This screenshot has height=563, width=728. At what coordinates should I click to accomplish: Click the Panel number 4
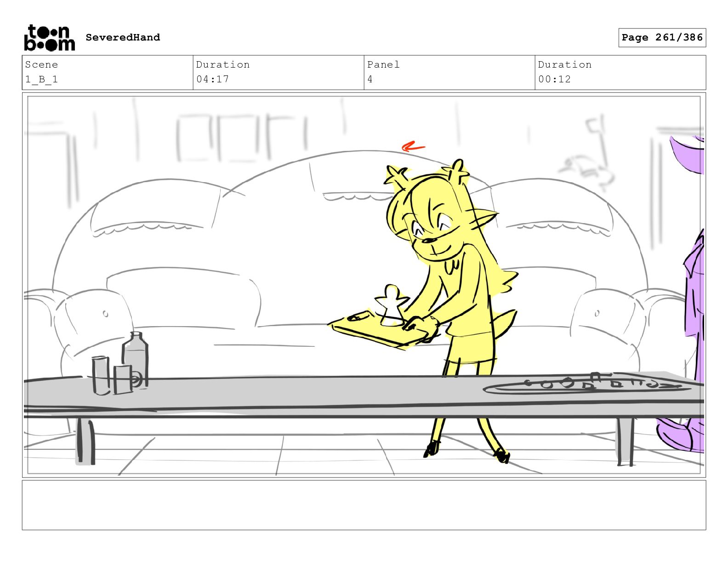[x=370, y=79]
